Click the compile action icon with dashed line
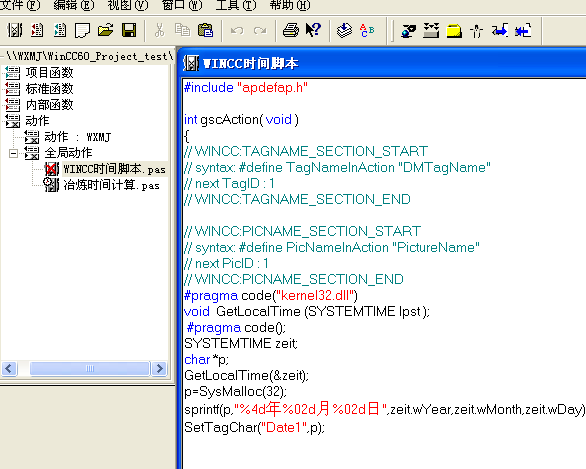 click(x=431, y=30)
